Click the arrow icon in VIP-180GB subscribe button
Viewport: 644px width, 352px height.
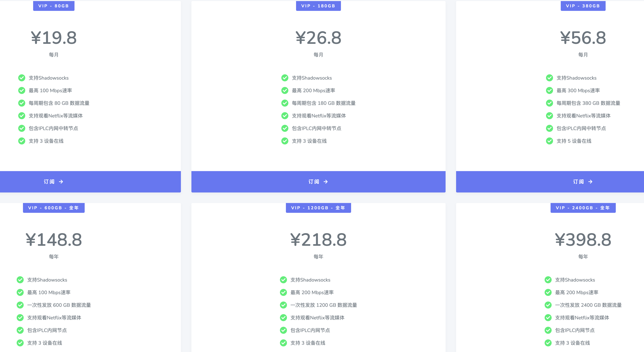326,182
